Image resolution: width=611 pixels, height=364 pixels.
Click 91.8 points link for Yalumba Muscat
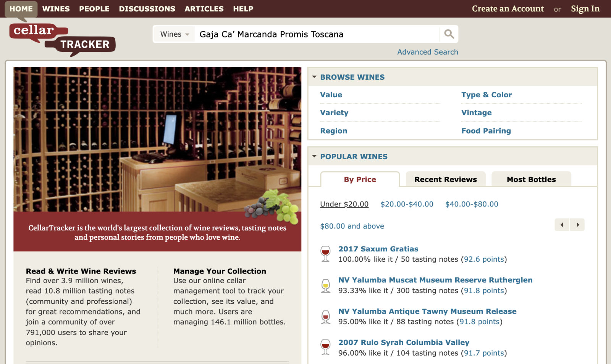pyautogui.click(x=484, y=291)
